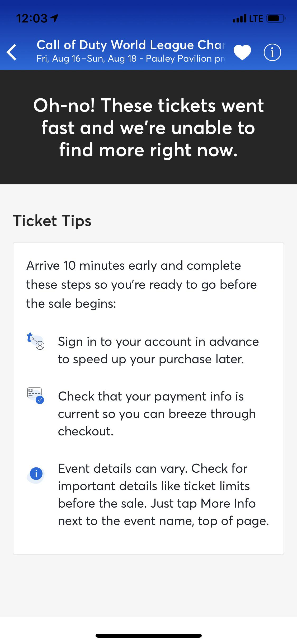Open the Call of Duty World League event title
297x644 pixels.
pyautogui.click(x=131, y=44)
